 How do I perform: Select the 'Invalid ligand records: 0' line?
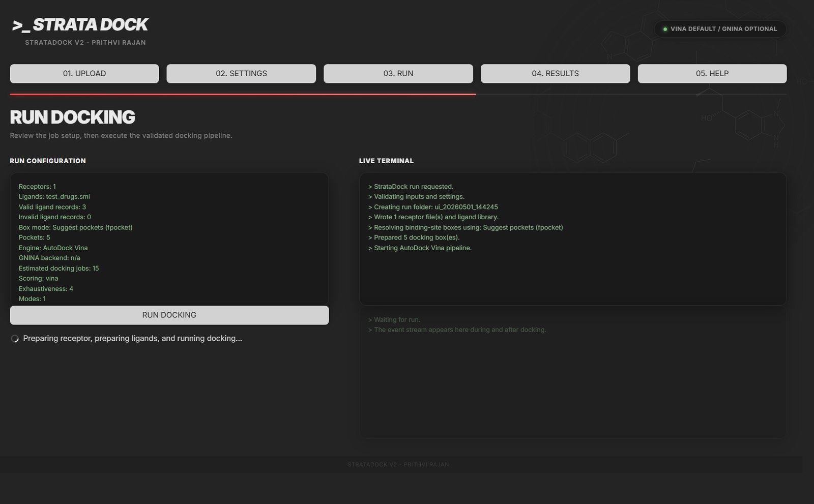(55, 217)
